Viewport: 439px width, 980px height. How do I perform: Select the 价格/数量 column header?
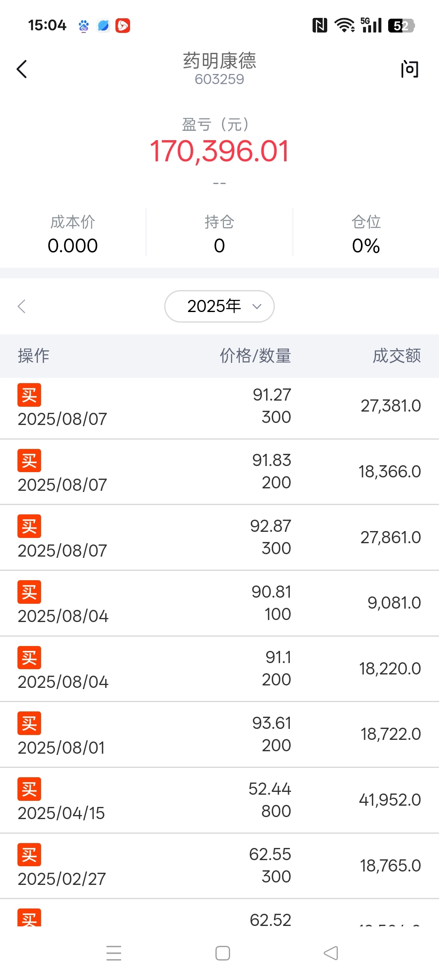click(255, 356)
